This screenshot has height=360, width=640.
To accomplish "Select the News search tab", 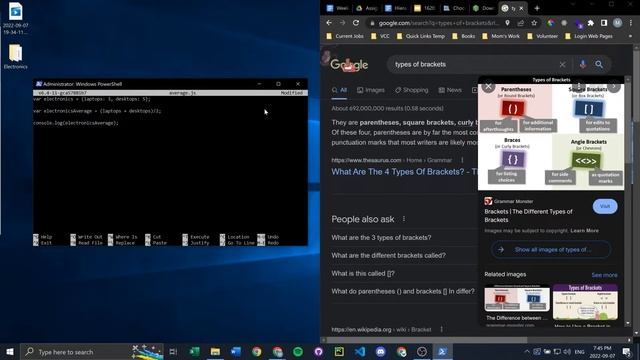I will (450, 90).
